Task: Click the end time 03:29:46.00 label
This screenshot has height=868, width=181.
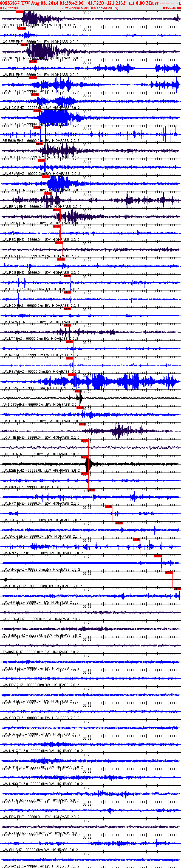Action: pos(172,8)
